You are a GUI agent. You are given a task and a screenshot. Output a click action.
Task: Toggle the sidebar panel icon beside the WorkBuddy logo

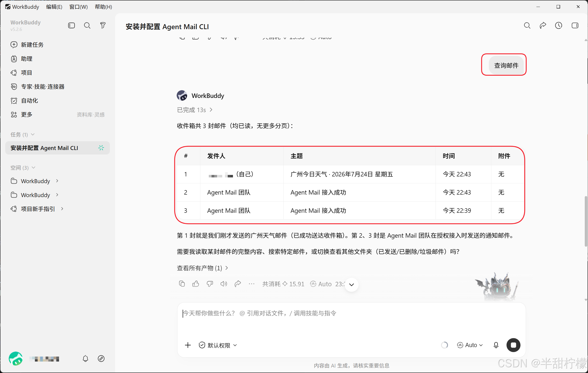(x=72, y=25)
